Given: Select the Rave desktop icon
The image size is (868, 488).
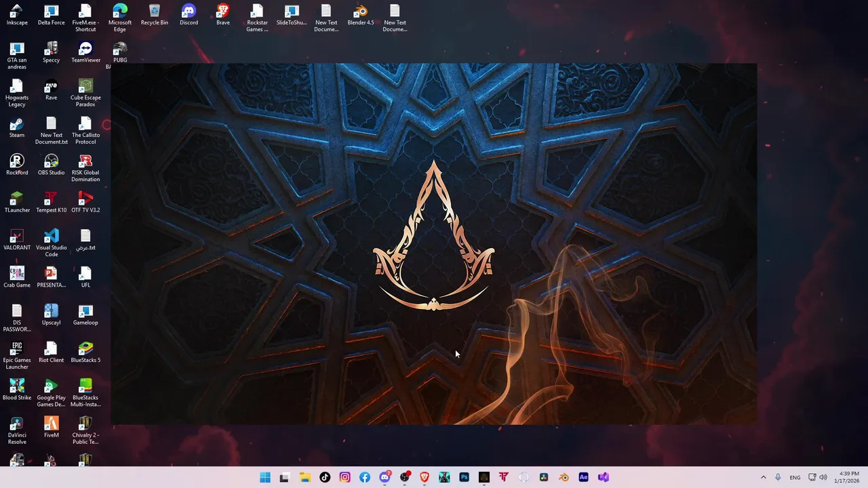Looking at the screenshot, I should [51, 90].
